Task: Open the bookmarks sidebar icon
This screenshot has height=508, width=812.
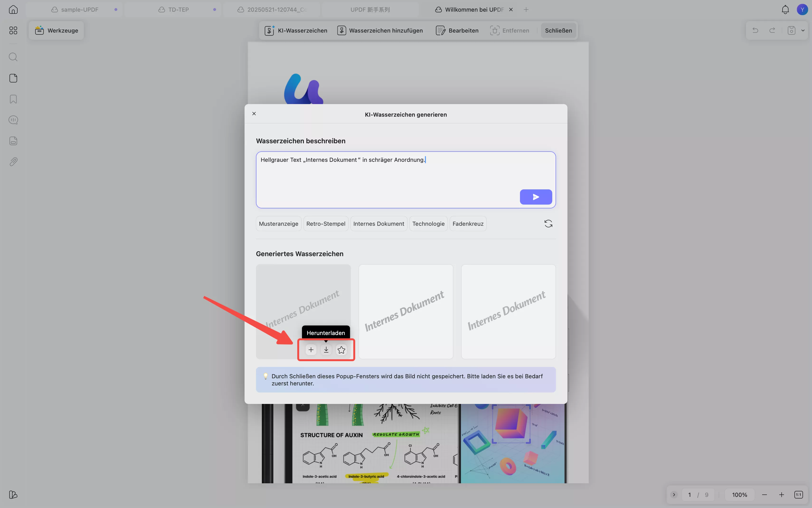Action: (13, 99)
